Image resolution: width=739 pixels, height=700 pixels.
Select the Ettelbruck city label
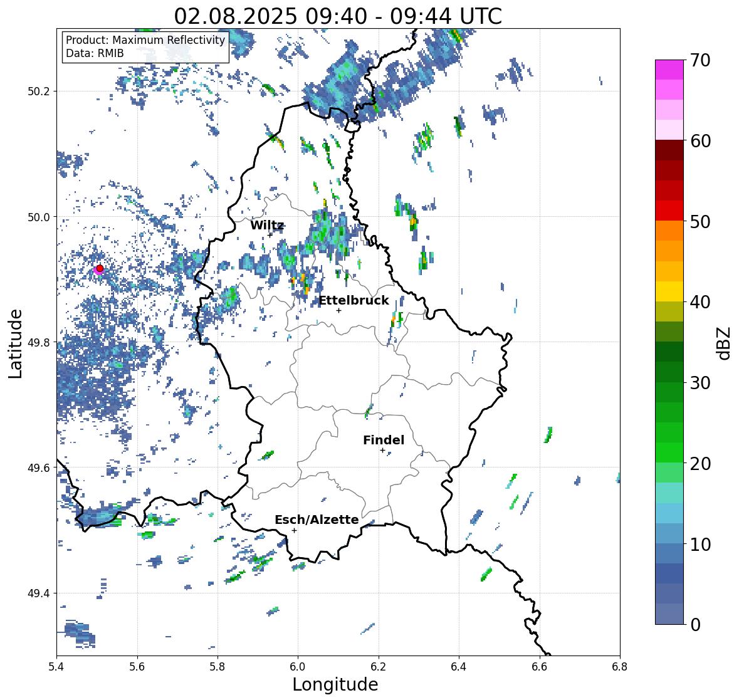tap(354, 301)
